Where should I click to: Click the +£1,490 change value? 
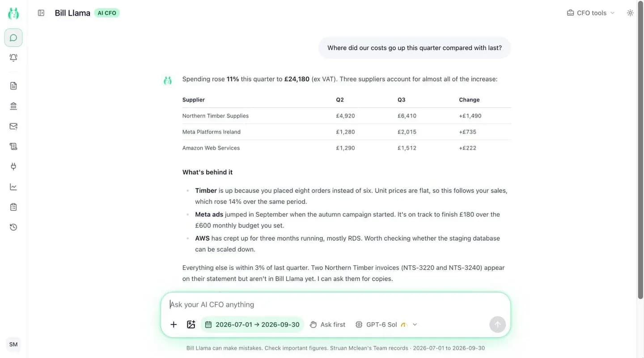click(x=470, y=116)
